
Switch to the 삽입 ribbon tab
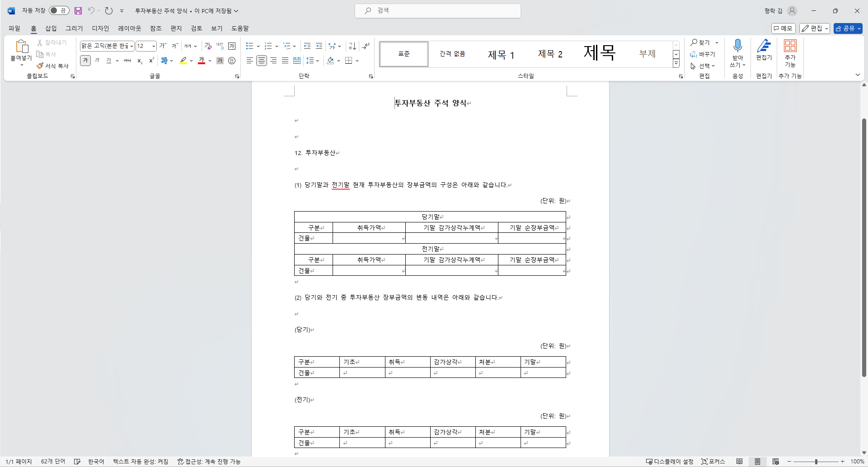[x=51, y=28]
